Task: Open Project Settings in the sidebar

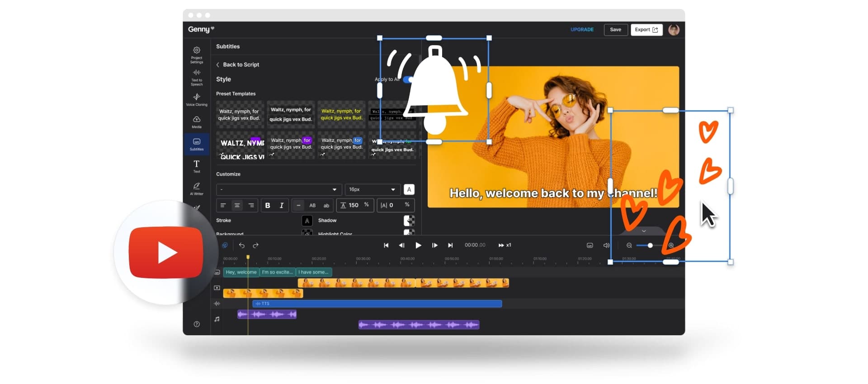Action: [x=197, y=54]
